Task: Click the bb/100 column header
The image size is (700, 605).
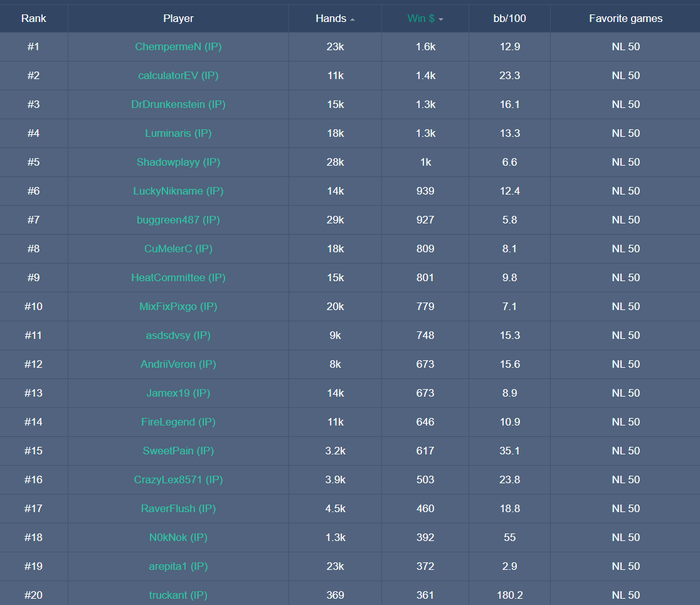Action: tap(509, 18)
